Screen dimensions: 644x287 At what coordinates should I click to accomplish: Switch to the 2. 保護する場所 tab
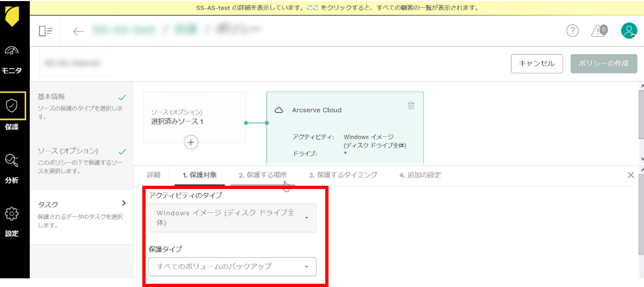pos(262,175)
